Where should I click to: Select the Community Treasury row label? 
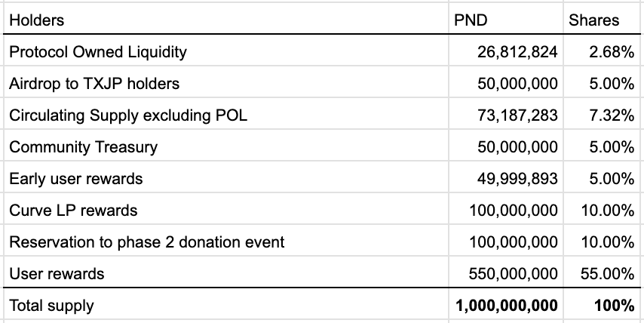pyautogui.click(x=83, y=147)
